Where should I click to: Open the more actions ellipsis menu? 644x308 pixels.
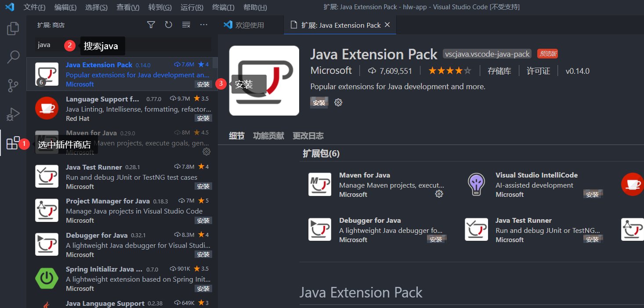point(203,25)
